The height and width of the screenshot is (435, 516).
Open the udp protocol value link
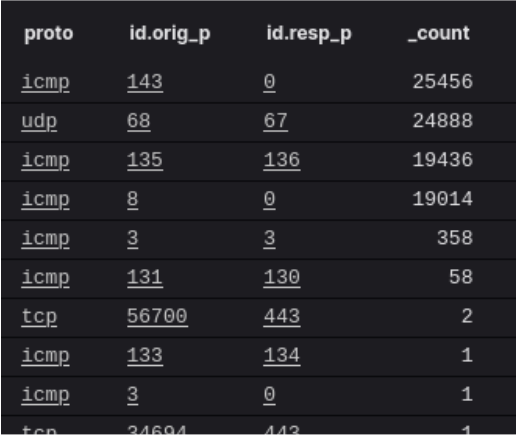[x=39, y=121]
